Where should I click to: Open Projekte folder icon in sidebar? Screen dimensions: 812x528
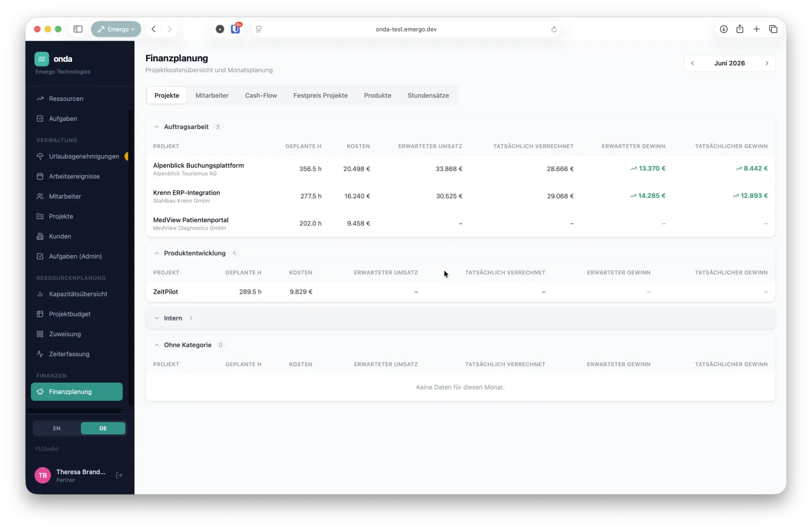40,217
